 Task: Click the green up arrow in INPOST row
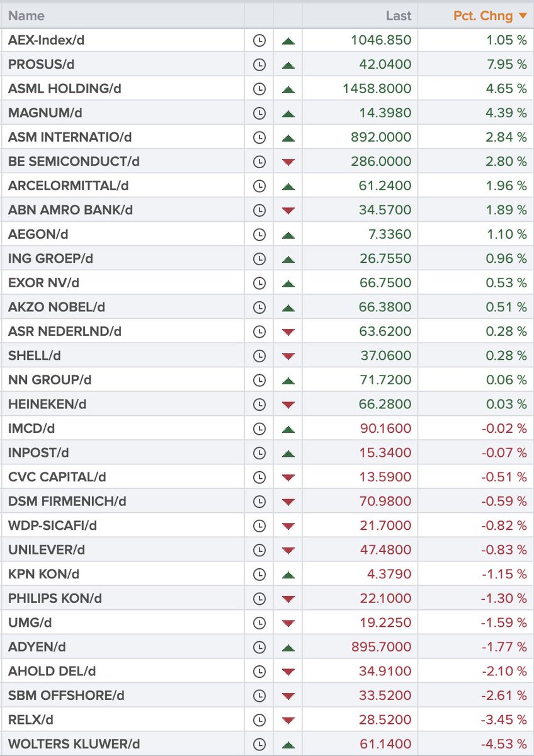pos(288,453)
